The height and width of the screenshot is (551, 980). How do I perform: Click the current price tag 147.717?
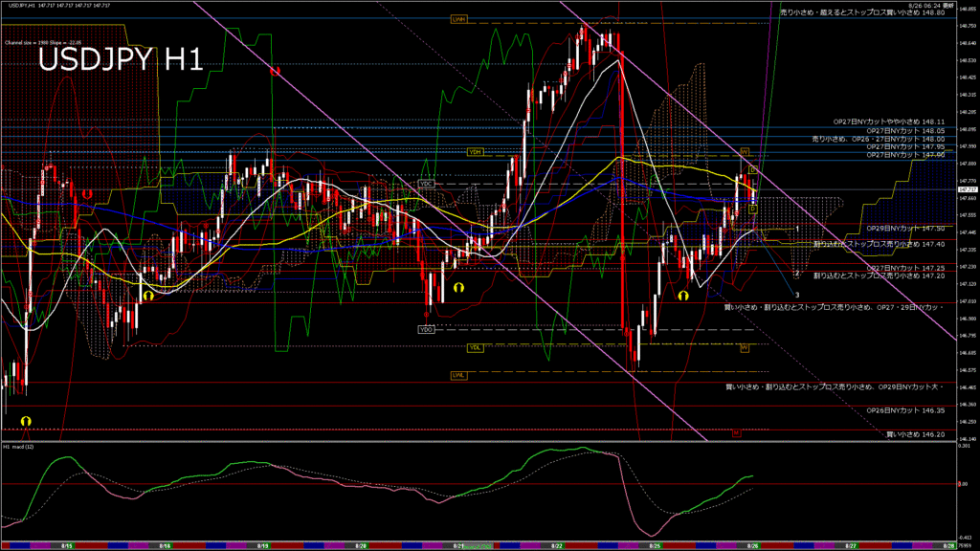(x=967, y=189)
